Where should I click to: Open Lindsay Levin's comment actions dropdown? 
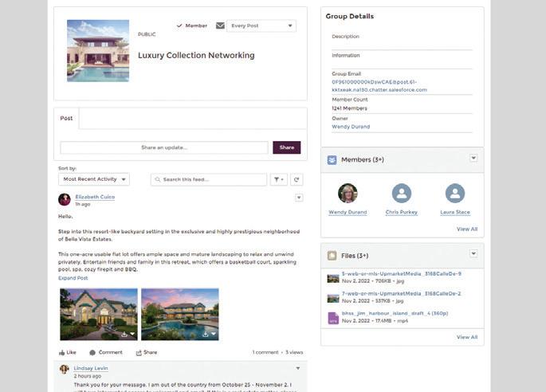pyautogui.click(x=298, y=368)
